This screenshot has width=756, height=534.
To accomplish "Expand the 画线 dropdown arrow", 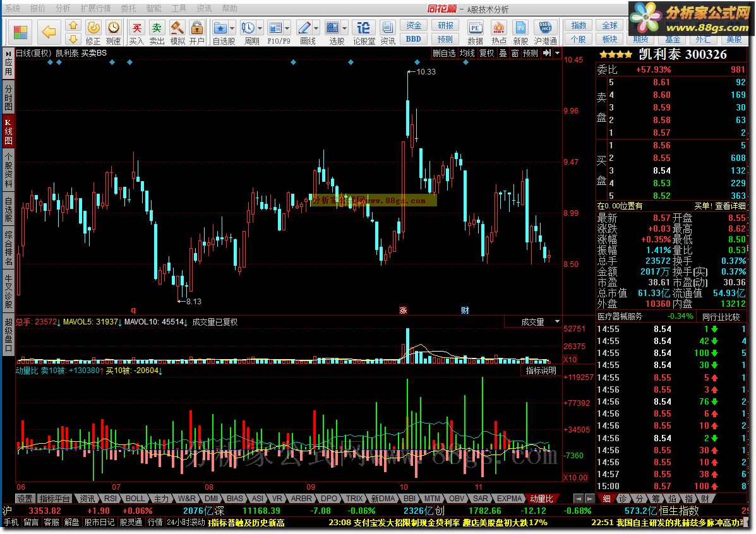I will click(x=316, y=28).
